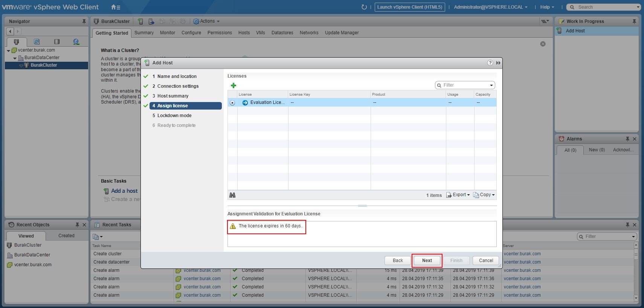Image resolution: width=644 pixels, height=308 pixels.
Task: Open Recent Tasks filter dropdown arrow
Action: 633,237
